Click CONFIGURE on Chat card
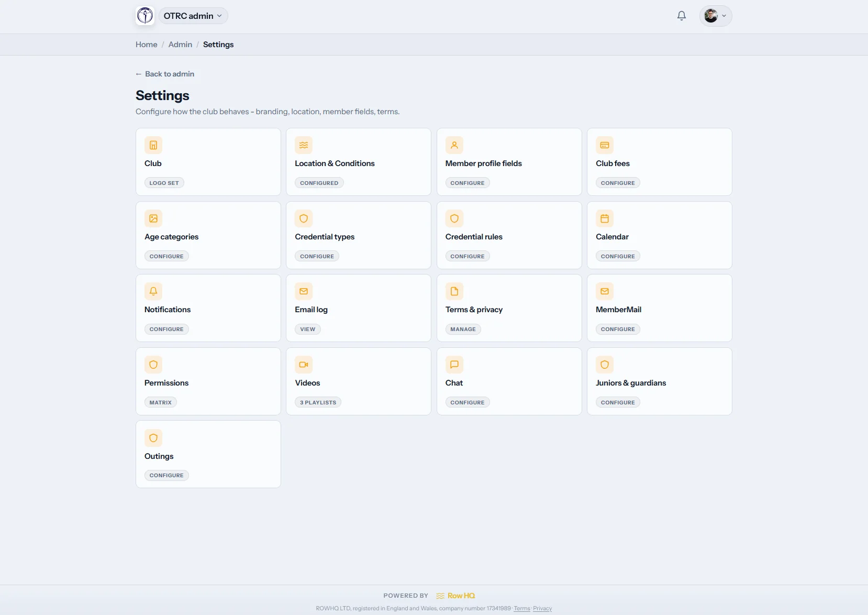Image resolution: width=868 pixels, height=615 pixels. (468, 402)
